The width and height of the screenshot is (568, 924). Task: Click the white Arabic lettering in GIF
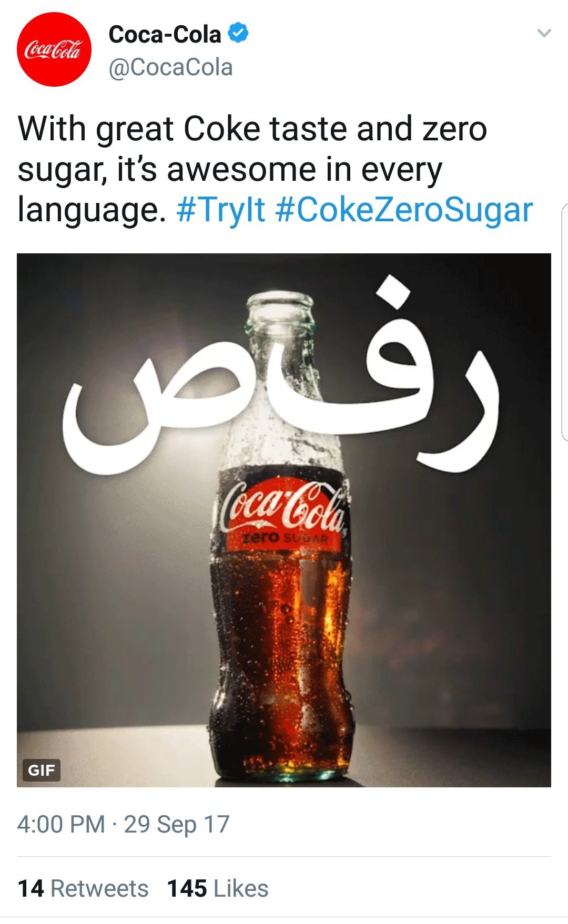[x=280, y=377]
